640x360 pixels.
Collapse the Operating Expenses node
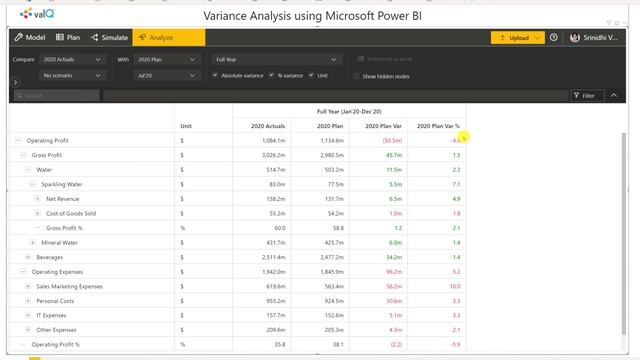point(23,272)
